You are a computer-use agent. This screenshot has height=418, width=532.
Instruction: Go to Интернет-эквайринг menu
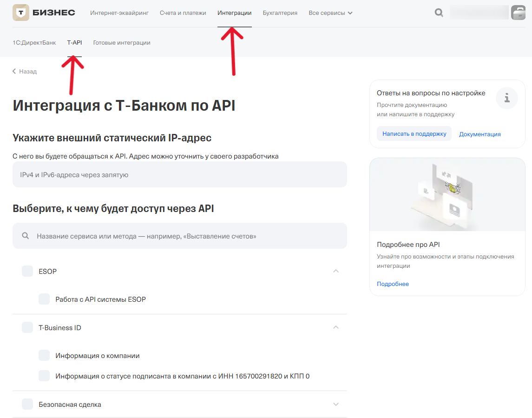(x=119, y=13)
